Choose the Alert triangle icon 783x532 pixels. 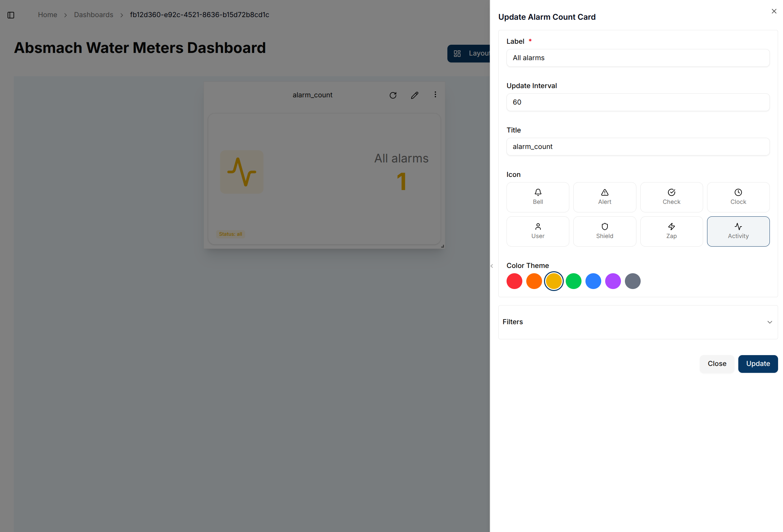[604, 197]
